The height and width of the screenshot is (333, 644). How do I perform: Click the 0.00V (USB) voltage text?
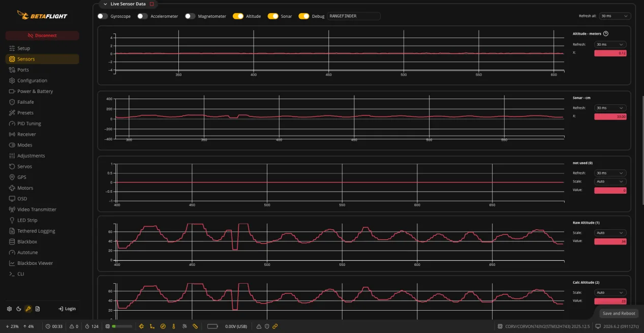236,326
